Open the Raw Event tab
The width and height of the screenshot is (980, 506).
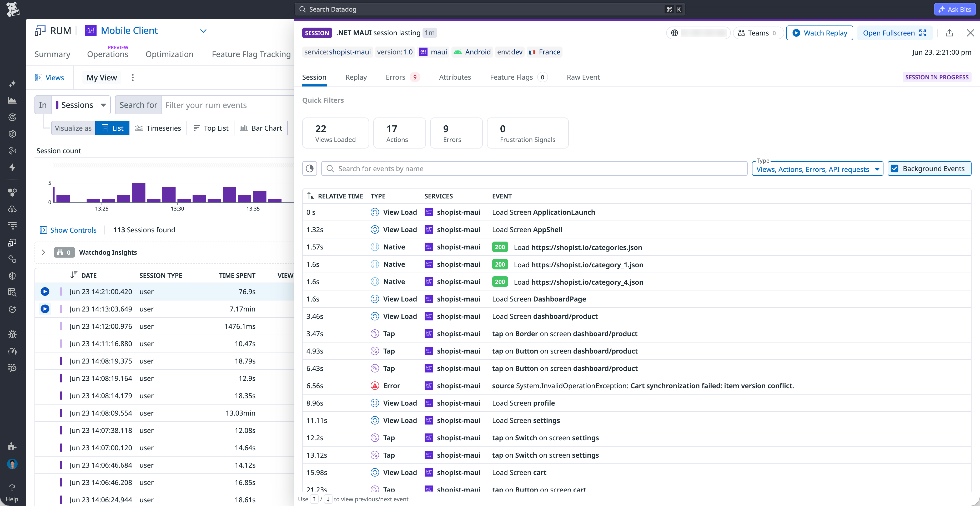tap(583, 77)
